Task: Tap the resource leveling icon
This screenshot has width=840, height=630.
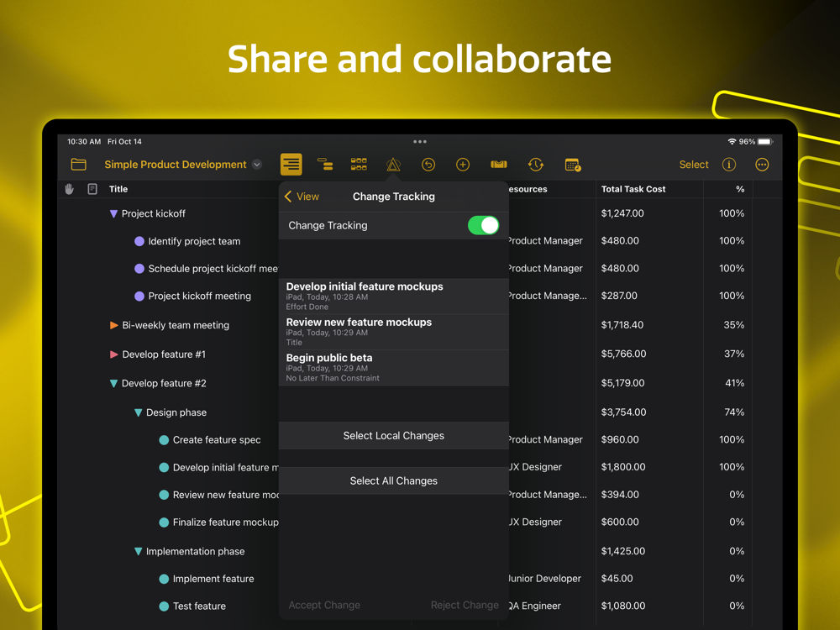Action: click(499, 165)
